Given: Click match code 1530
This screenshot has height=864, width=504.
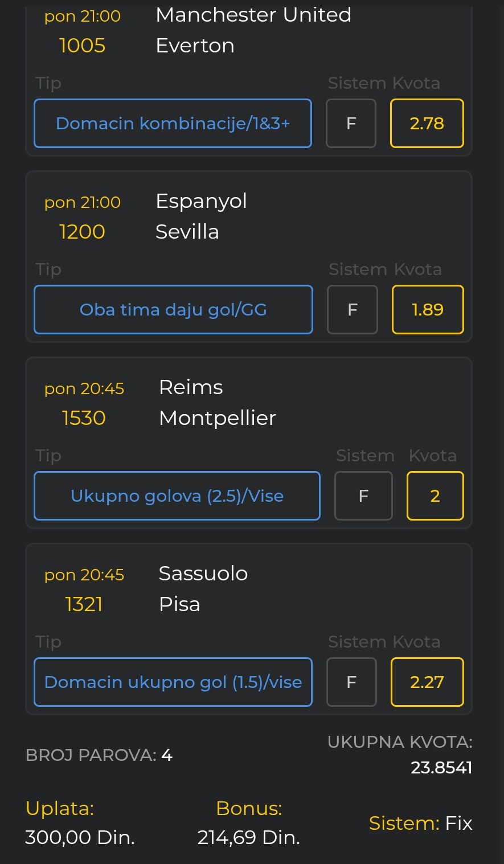Looking at the screenshot, I should click(x=84, y=418).
